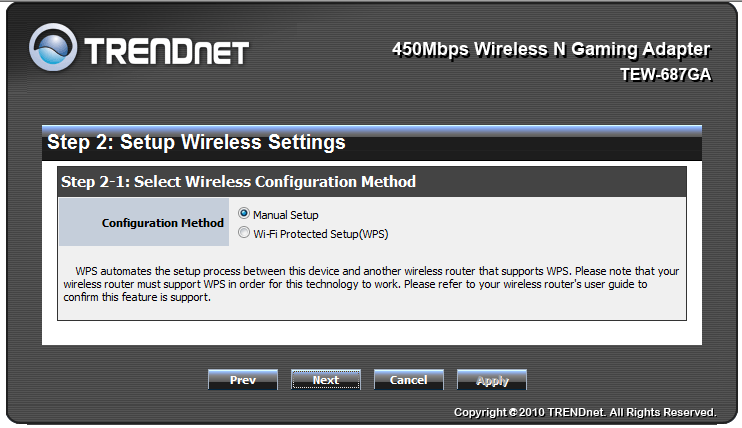Click the TRENDnet globe logo icon

click(53, 47)
